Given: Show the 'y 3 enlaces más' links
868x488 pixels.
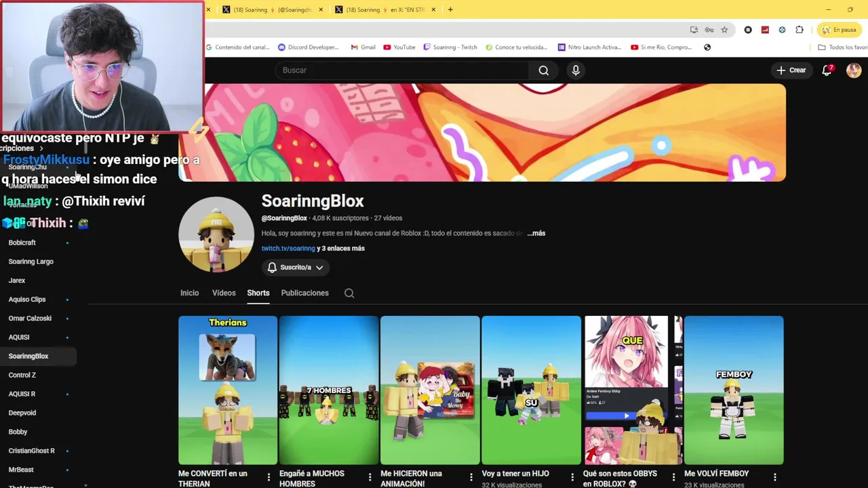Looking at the screenshot, I should [x=340, y=249].
